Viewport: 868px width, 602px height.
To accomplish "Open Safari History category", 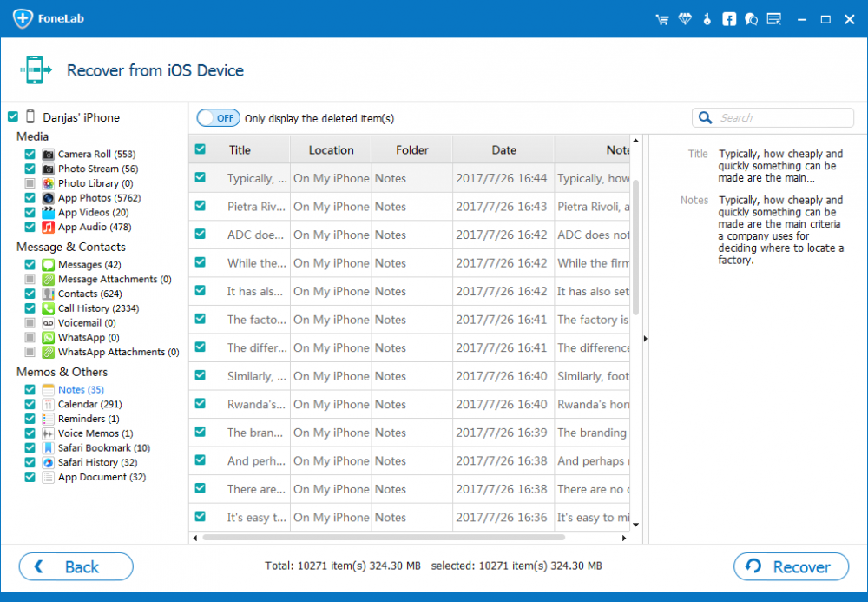I will [x=97, y=463].
